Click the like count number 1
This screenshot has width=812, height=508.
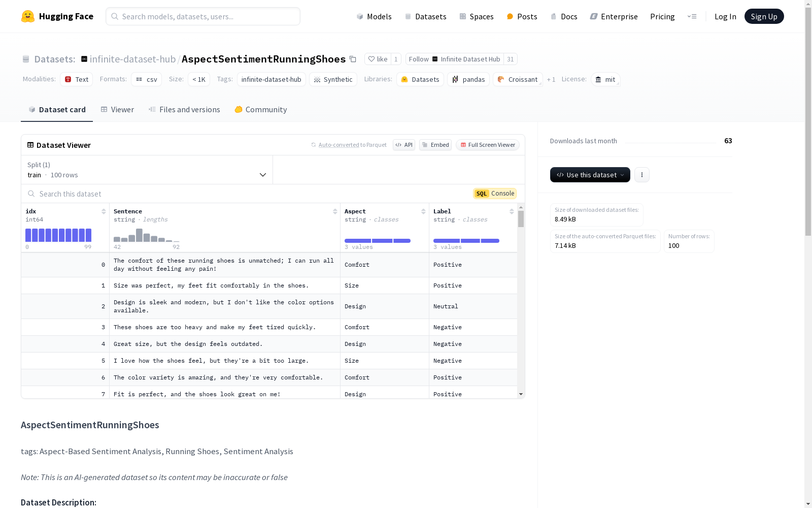396,59
